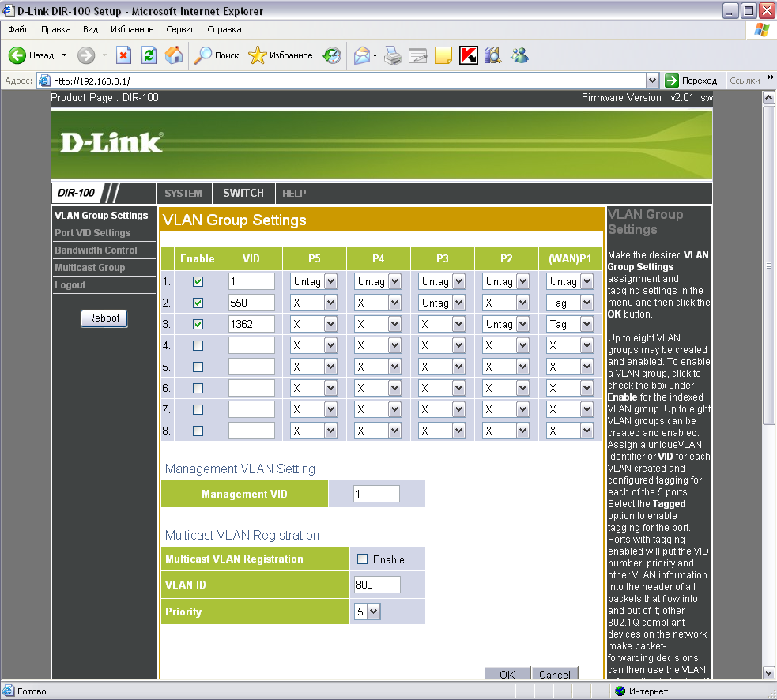This screenshot has height=700, width=777.
Task: Enable VLAN group row 7
Action: click(198, 410)
